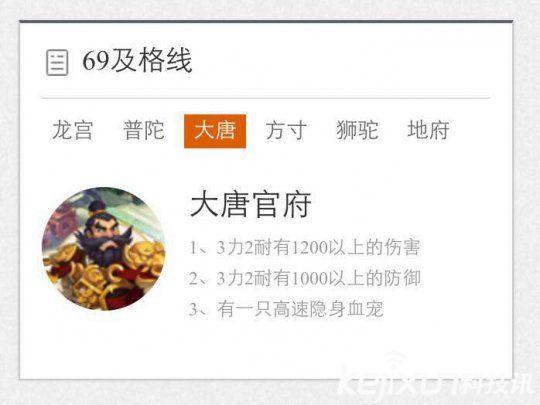The width and height of the screenshot is (540, 405).
Task: Click the signal icon above the watermark
Action: click(393, 362)
